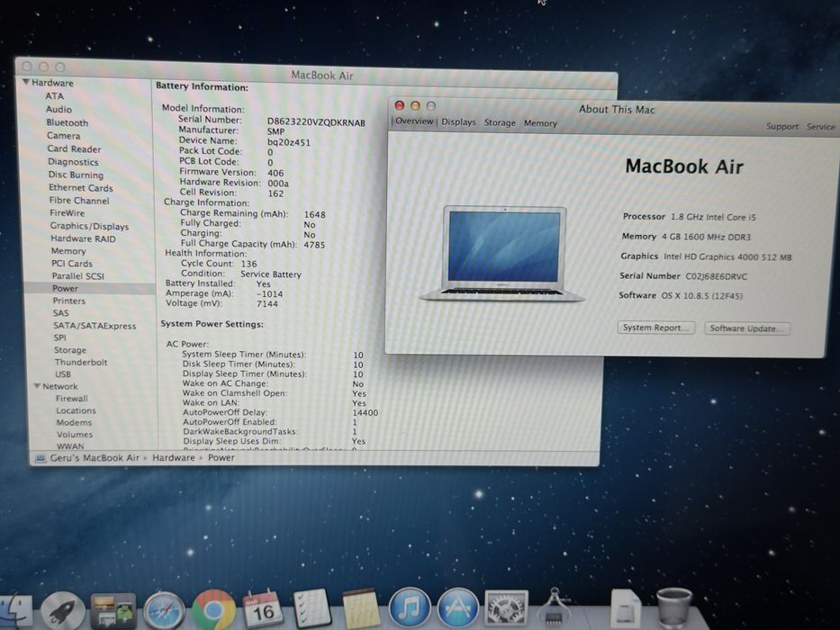The image size is (840, 630).
Task: Click the AutoPowerOff Delay value 14400
Action: tap(366, 412)
